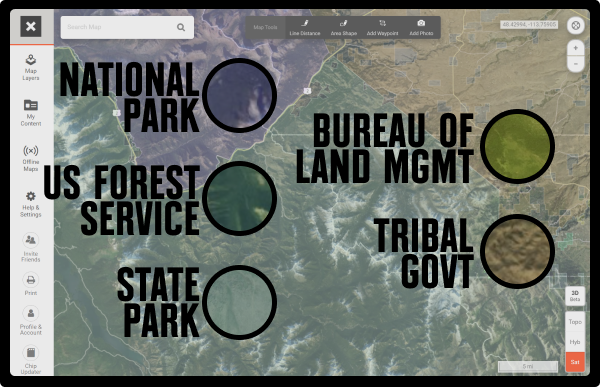Open Offline Maps
600x387 pixels.
(x=31, y=158)
